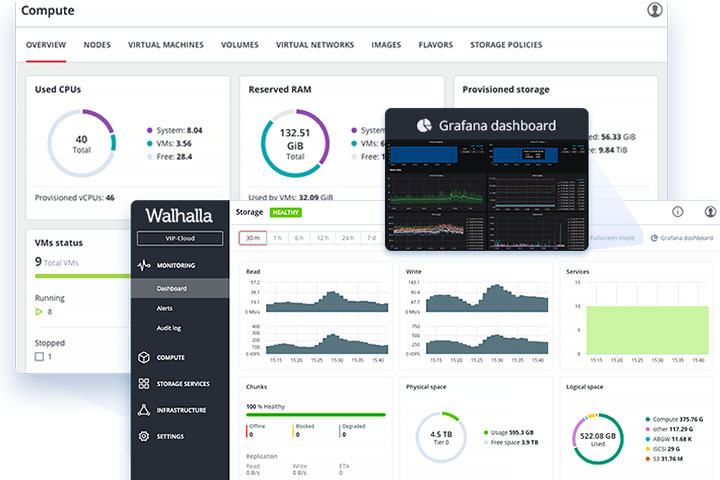Click the VMs legend dot in Used CPUs

coord(149,143)
